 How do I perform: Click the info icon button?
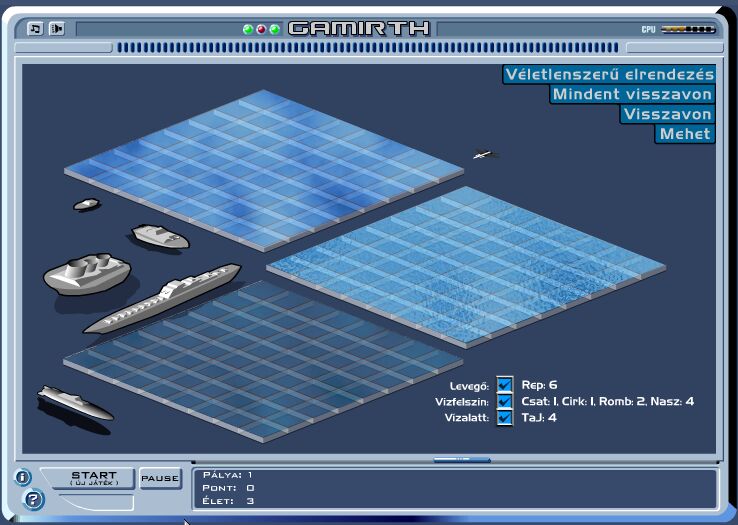23,477
